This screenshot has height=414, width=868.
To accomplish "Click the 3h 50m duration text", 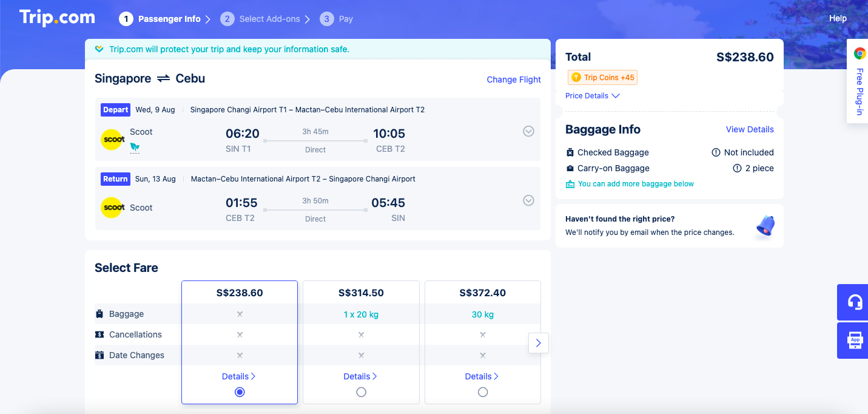I will 315,201.
